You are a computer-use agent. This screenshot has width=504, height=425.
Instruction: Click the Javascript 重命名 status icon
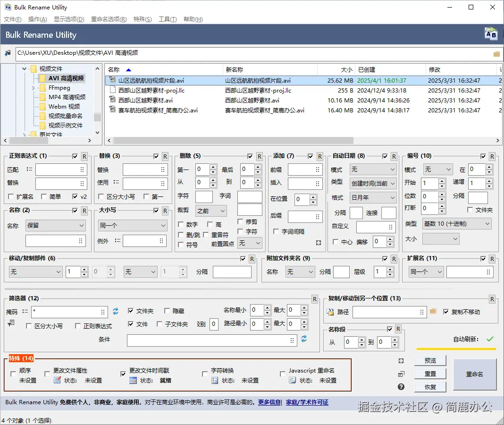(292, 380)
